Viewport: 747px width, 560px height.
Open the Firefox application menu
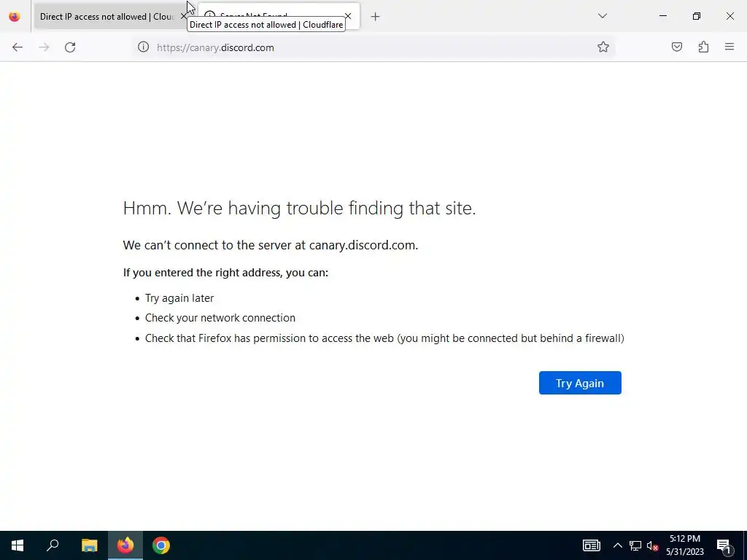tap(729, 47)
